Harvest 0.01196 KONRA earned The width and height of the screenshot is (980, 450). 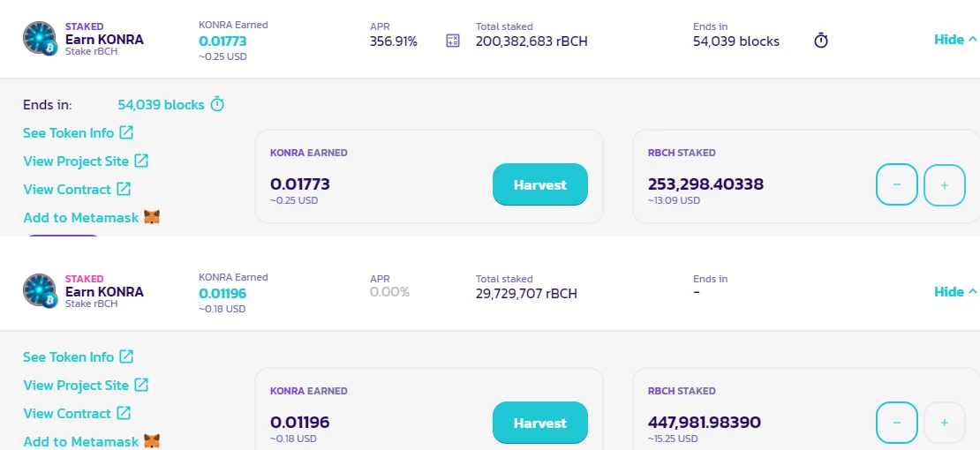[540, 423]
